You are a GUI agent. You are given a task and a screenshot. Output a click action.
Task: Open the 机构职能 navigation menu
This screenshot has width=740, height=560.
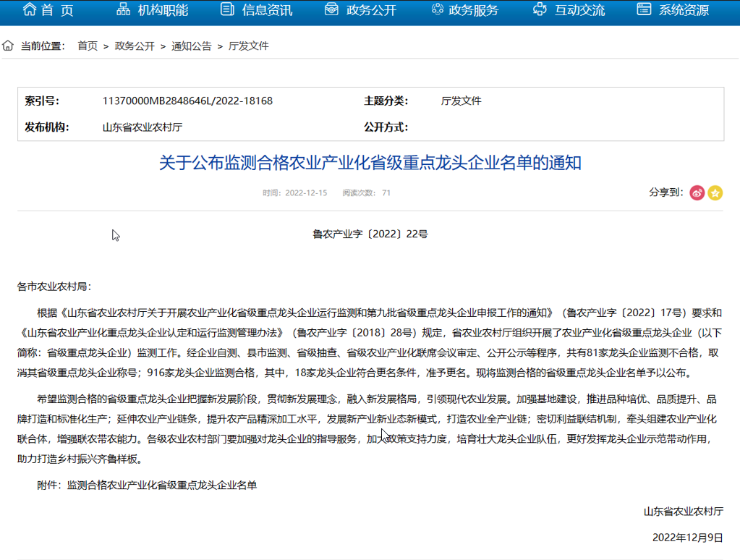[163, 10]
